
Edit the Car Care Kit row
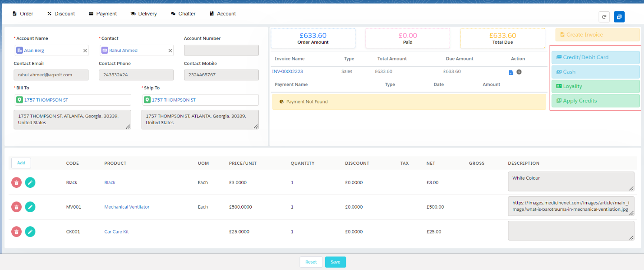click(30, 232)
